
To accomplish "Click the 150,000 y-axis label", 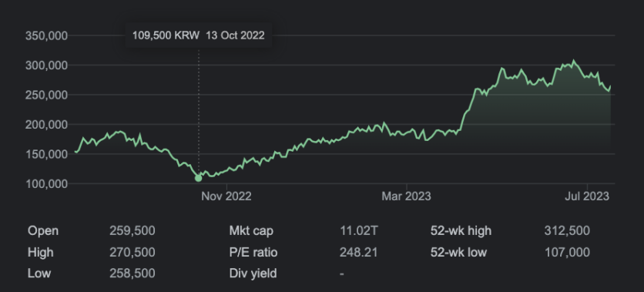I will coord(46,154).
